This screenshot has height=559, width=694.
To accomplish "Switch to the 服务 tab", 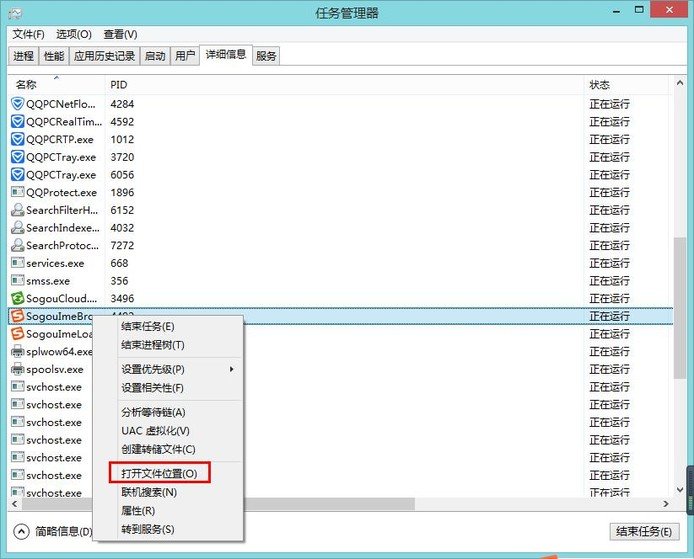I will [x=266, y=56].
